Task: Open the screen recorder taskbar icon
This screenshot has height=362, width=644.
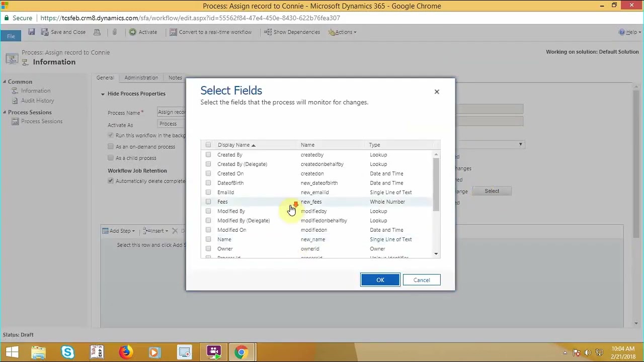Action: point(213,352)
